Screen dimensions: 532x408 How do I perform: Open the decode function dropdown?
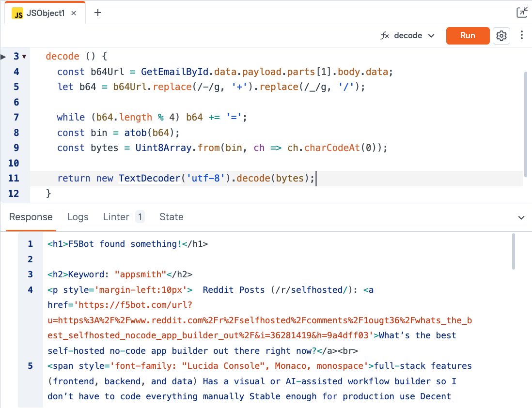click(407, 36)
